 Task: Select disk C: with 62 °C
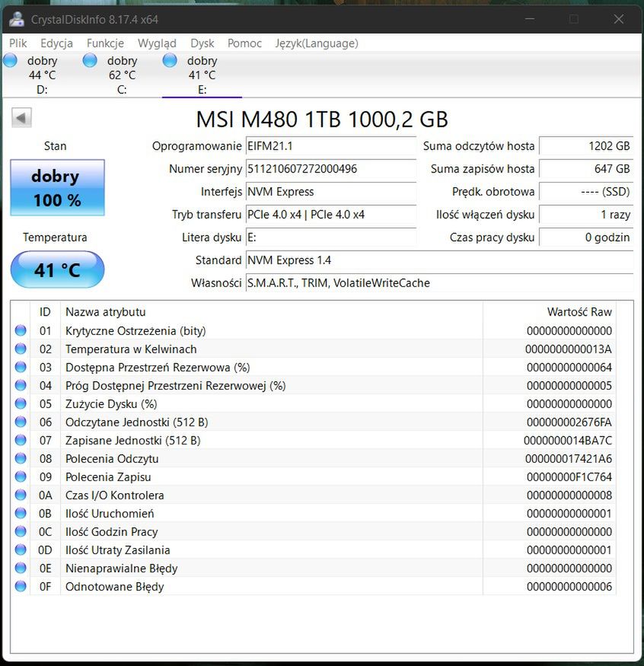tap(122, 75)
